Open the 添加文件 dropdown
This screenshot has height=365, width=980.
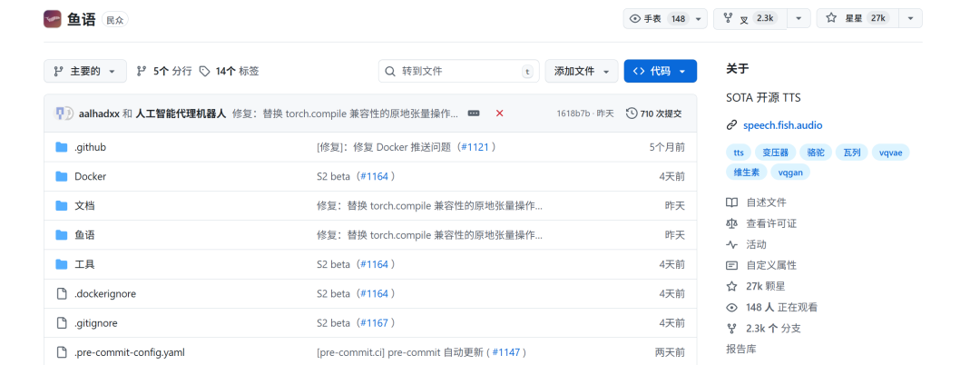click(581, 71)
